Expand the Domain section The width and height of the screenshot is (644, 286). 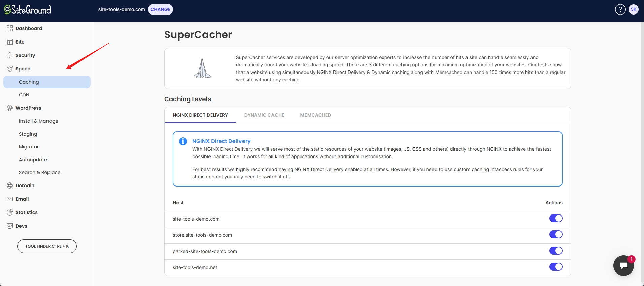pyautogui.click(x=47, y=185)
